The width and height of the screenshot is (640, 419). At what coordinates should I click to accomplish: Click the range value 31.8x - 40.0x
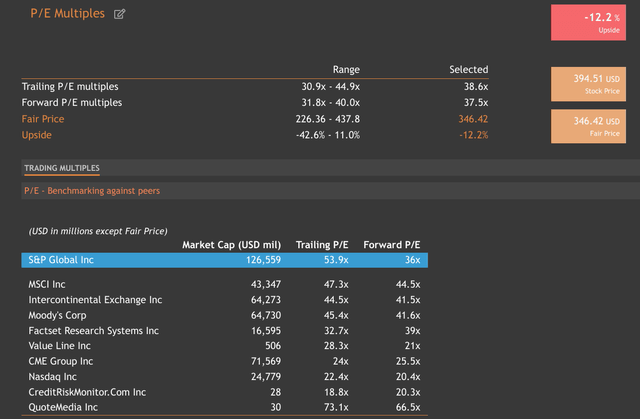tap(331, 102)
